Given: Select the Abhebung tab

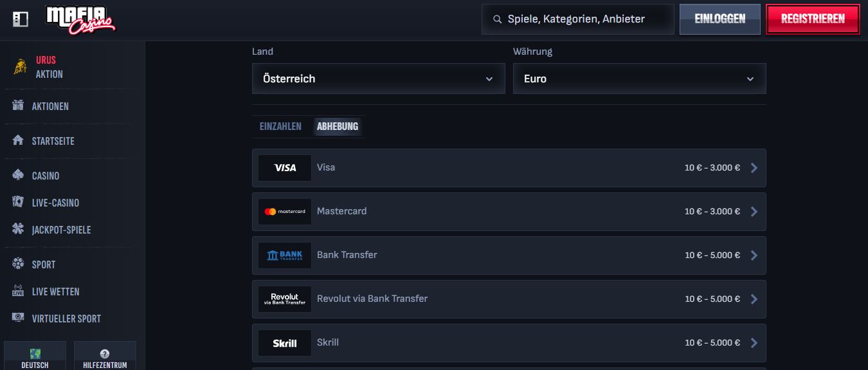Looking at the screenshot, I should (x=338, y=126).
